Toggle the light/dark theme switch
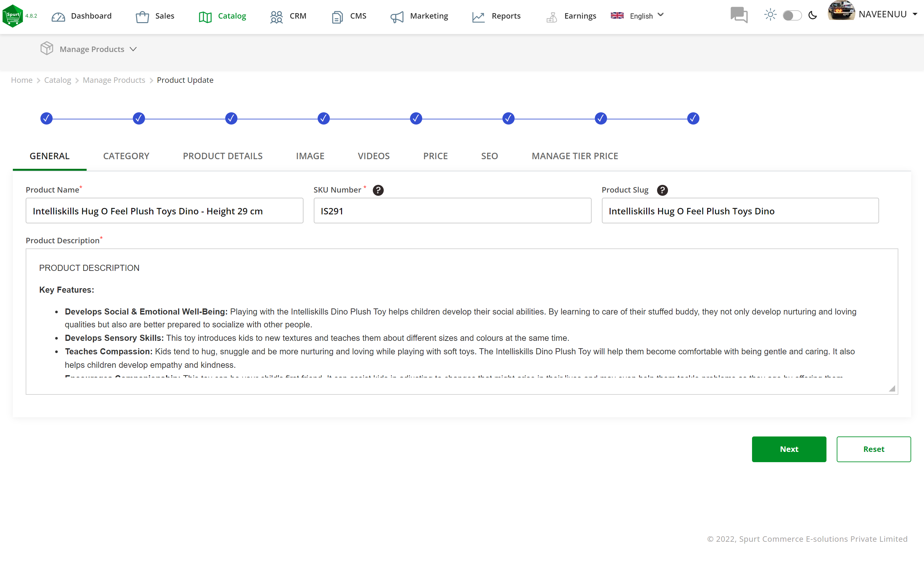 [x=792, y=15]
